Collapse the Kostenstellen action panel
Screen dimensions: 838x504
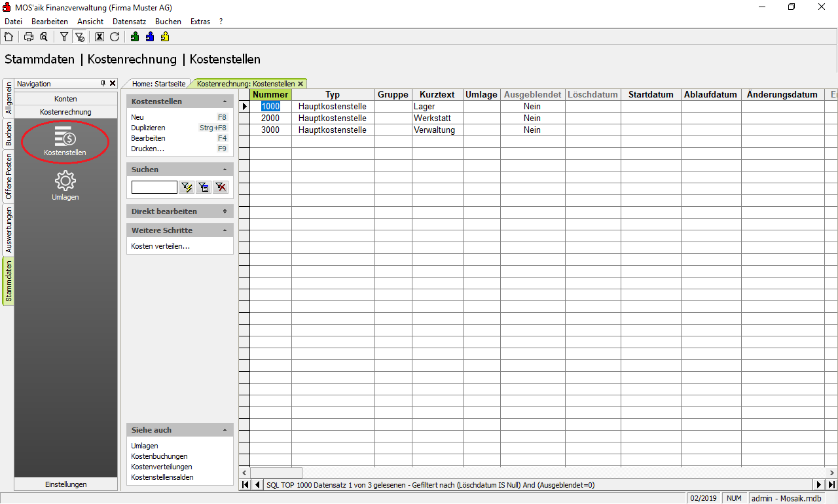coord(225,101)
